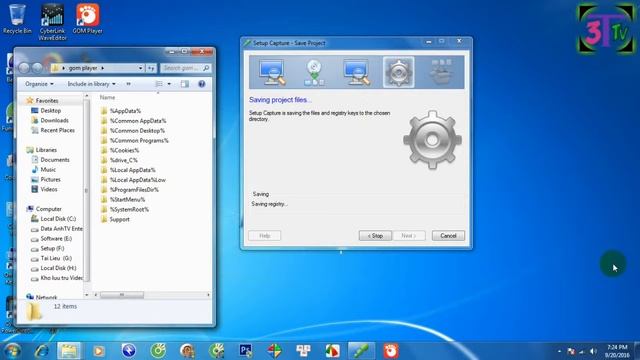Switch to Setup Capture taskbar icon
The image size is (640, 360).
pyautogui.click(x=361, y=351)
